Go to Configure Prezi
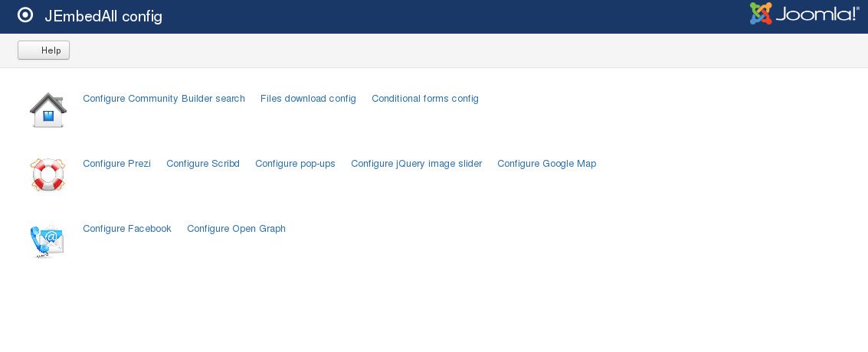This screenshot has width=868, height=352. 116,164
